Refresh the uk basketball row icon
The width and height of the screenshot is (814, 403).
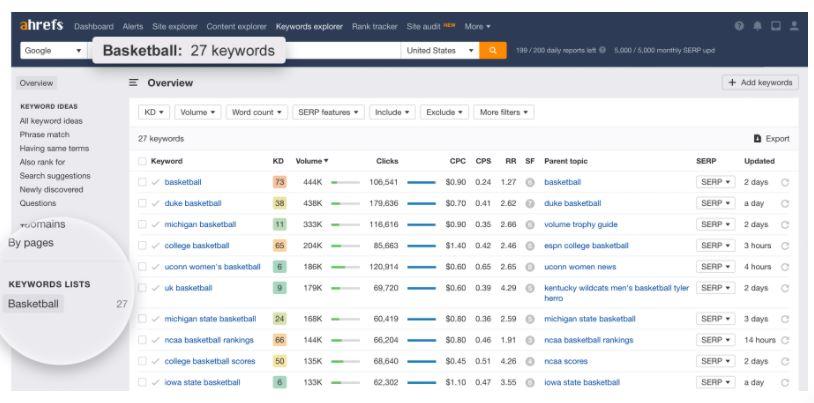click(785, 288)
